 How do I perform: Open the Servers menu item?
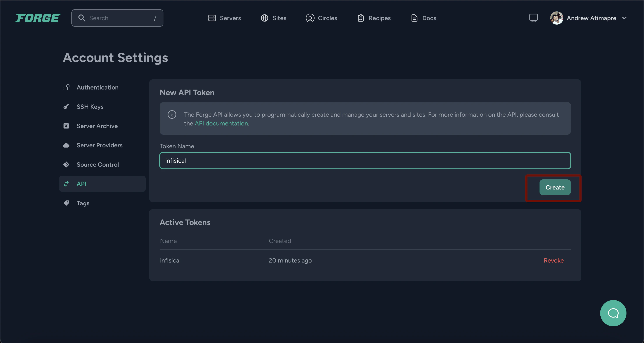coord(224,18)
